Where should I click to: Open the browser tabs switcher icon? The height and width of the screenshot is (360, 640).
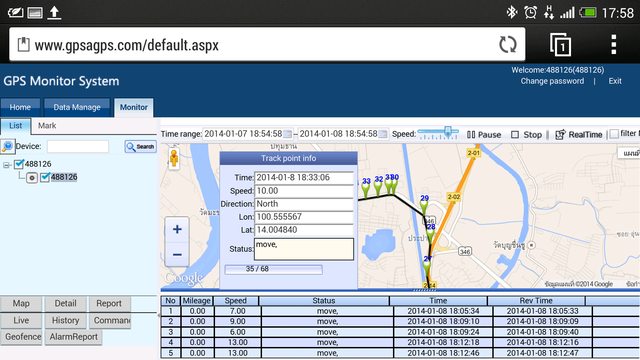[x=560, y=44]
